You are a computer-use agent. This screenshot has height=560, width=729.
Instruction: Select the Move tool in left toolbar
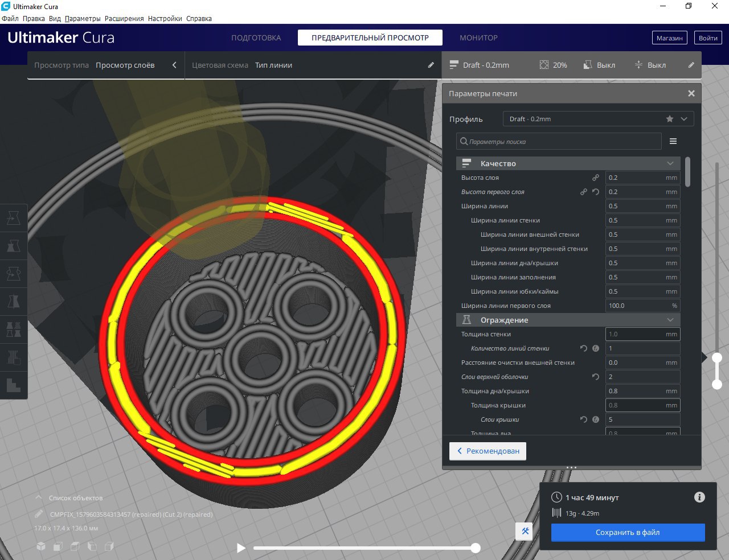pos(14,218)
